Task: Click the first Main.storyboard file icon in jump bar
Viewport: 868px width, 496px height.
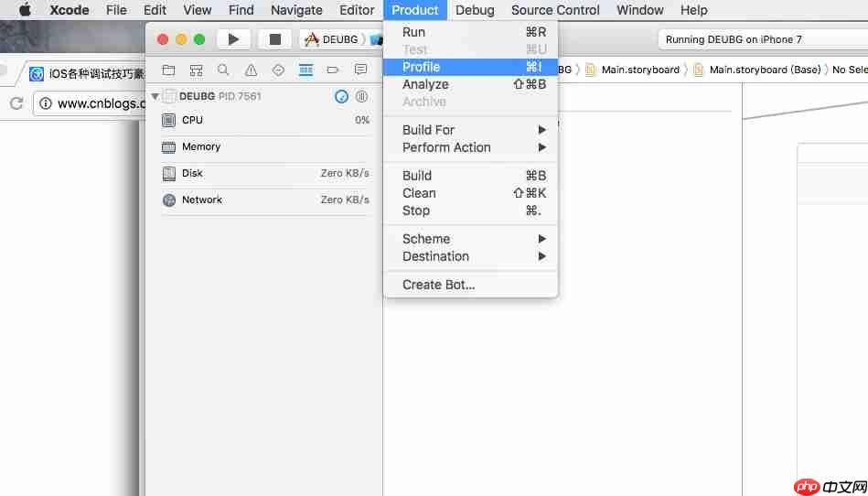Action: coord(591,70)
